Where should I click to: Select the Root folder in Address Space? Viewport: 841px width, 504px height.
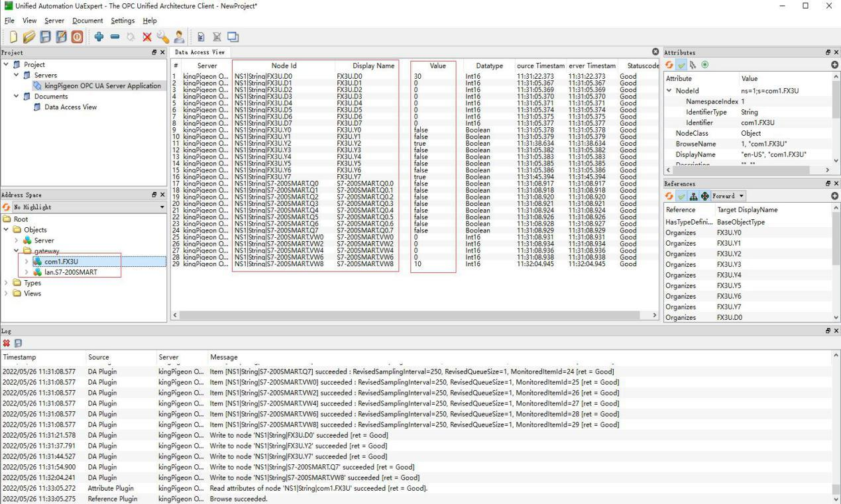point(21,219)
